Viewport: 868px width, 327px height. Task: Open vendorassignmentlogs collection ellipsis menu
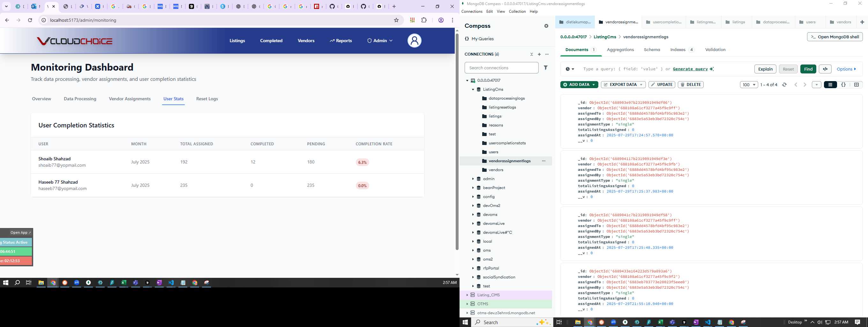click(x=543, y=161)
